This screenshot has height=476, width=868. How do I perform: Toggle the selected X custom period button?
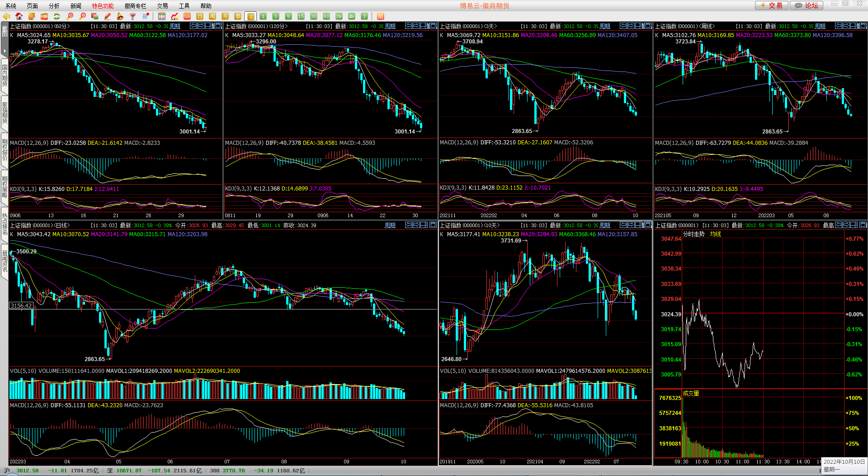coord(250,16)
